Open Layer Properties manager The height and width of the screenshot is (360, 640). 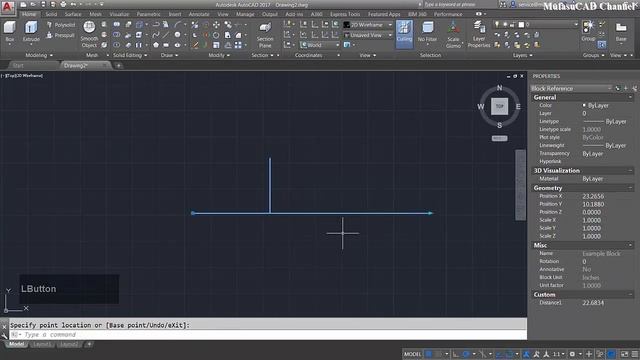pyautogui.click(x=479, y=35)
